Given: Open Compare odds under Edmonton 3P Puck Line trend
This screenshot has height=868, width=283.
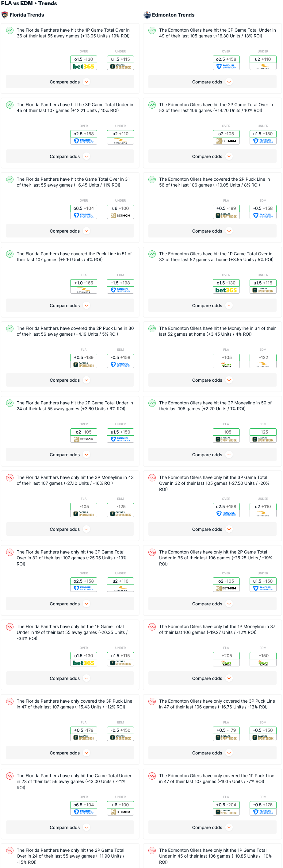Looking at the screenshot, I should point(212,753).
